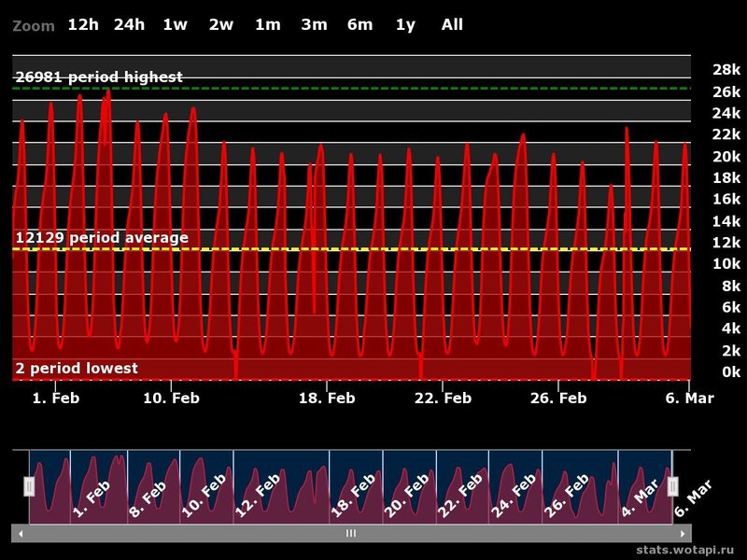Show All data in the chart
Image resolution: width=747 pixels, height=560 pixels.
(452, 25)
